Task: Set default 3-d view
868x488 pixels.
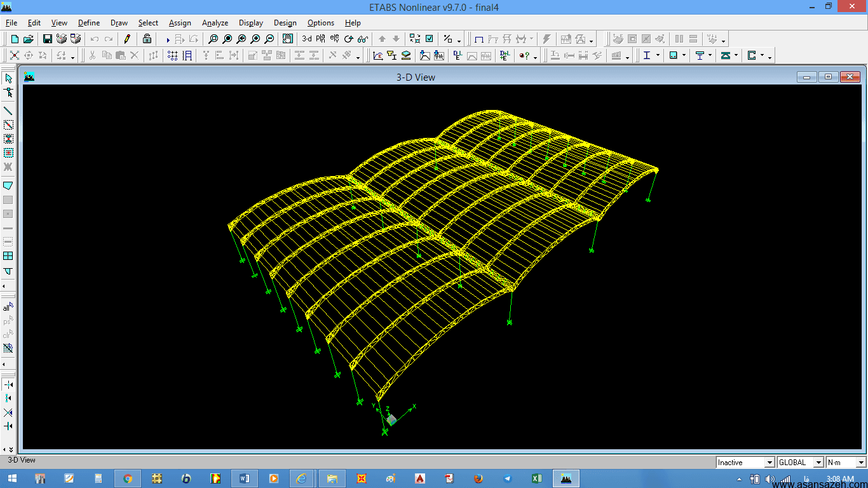Action: coord(307,39)
